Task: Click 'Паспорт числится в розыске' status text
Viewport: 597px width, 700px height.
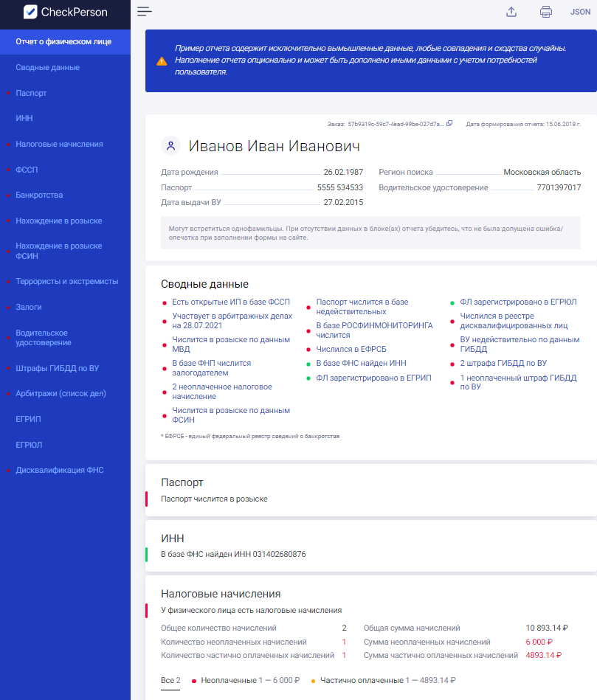Action: coord(214,499)
